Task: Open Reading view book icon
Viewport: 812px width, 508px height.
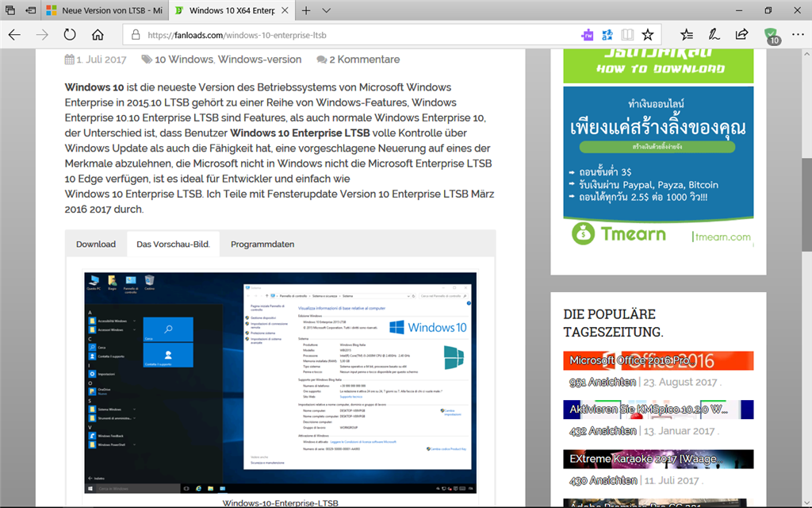Action: click(x=628, y=35)
